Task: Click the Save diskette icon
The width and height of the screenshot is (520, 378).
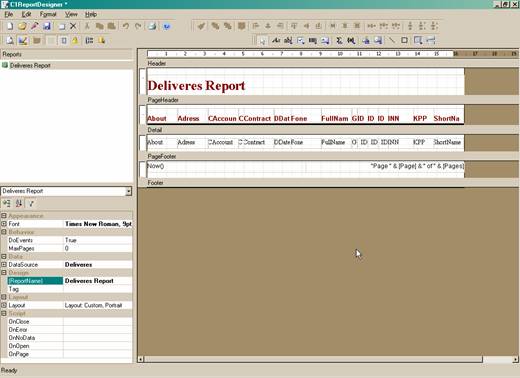Action: (47, 26)
